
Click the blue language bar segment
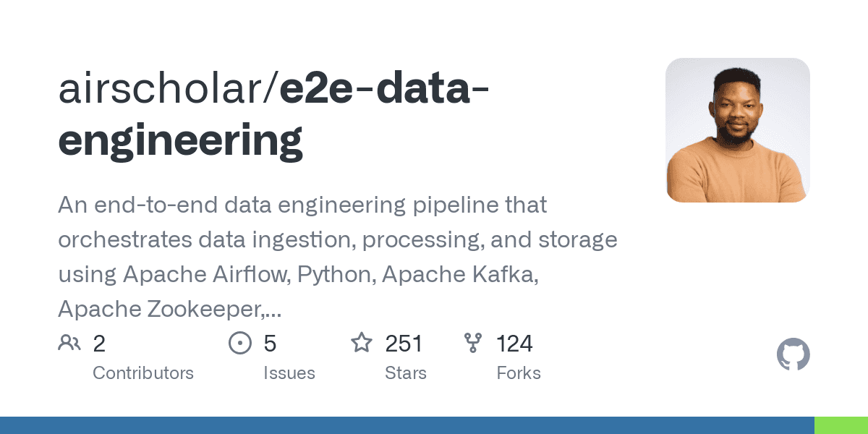pyautogui.click(x=407, y=425)
